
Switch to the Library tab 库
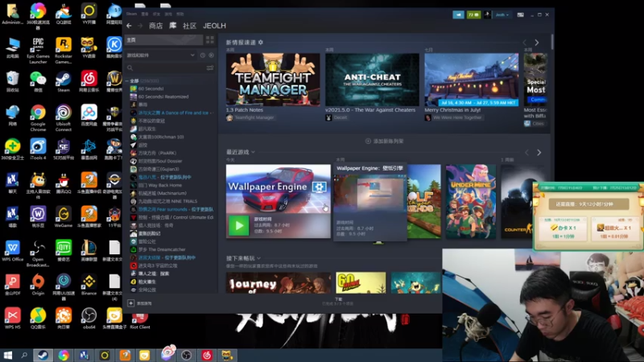tap(173, 26)
